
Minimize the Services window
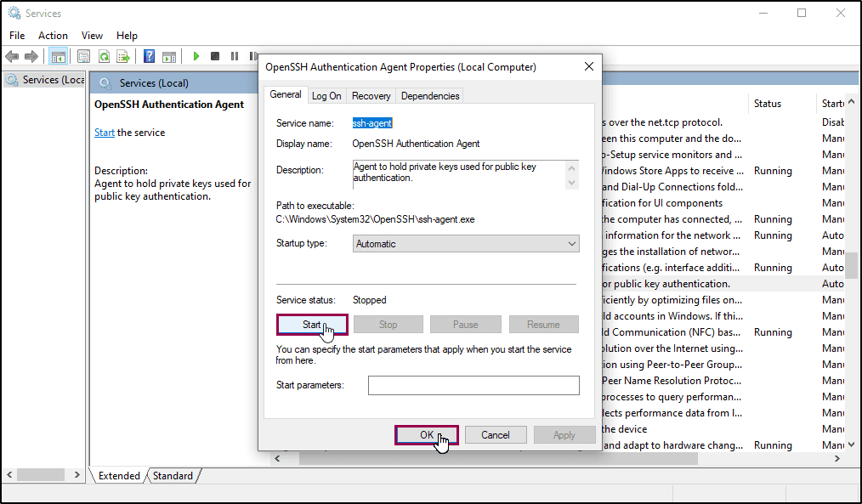click(763, 14)
